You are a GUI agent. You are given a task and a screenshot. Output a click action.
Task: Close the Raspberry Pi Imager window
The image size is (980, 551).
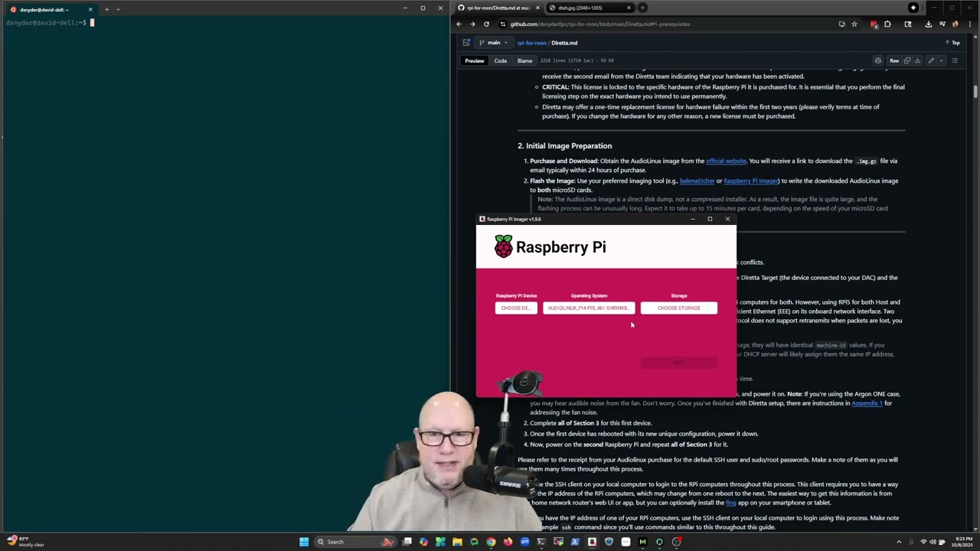[x=727, y=219]
